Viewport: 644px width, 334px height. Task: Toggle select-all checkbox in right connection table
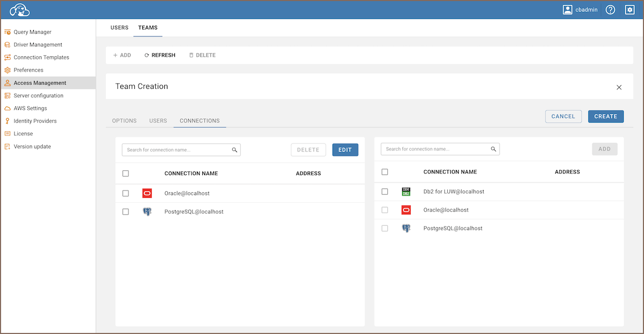[x=385, y=172]
